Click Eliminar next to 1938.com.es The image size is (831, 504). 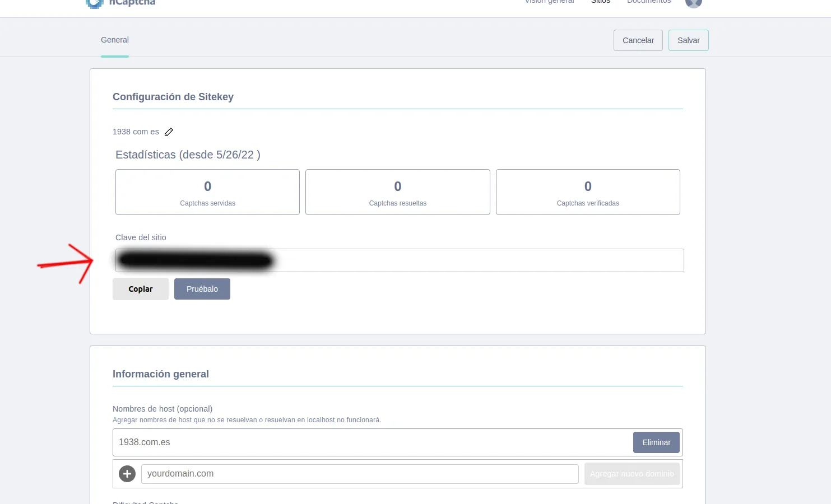656,442
